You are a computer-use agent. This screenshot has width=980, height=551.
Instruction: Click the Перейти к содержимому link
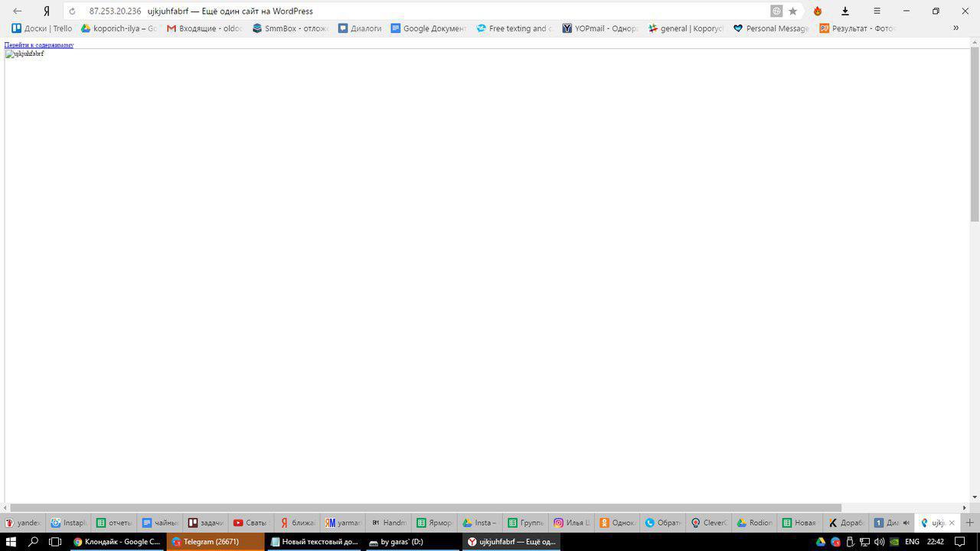pos(39,45)
